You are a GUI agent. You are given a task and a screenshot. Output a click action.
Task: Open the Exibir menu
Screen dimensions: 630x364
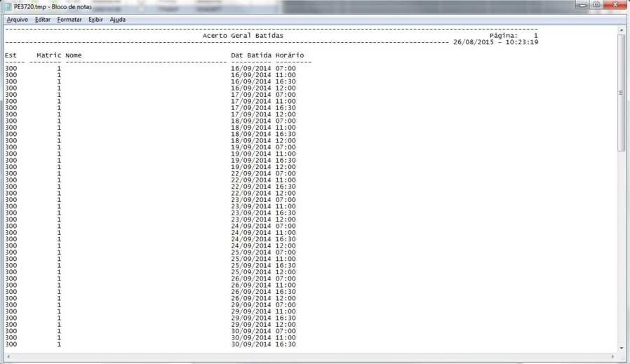95,19
